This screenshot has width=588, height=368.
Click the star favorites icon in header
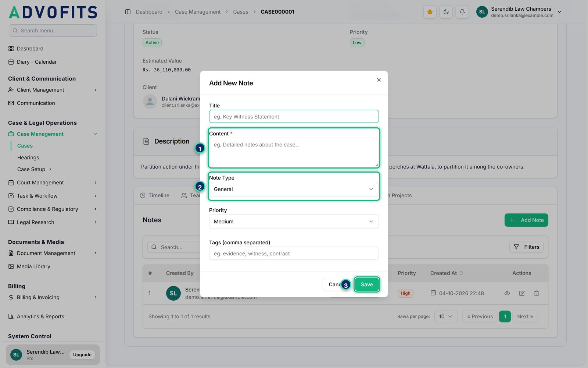430,12
